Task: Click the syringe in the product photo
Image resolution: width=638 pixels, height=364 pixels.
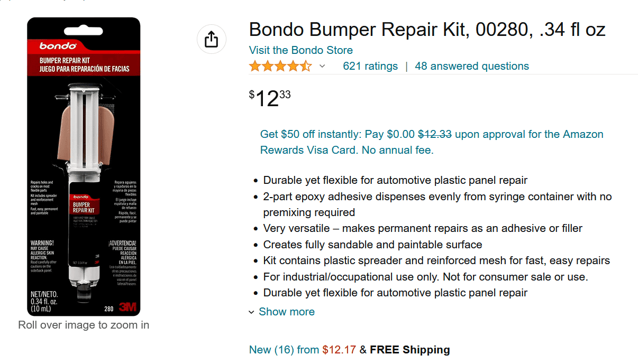Action: coord(85,174)
